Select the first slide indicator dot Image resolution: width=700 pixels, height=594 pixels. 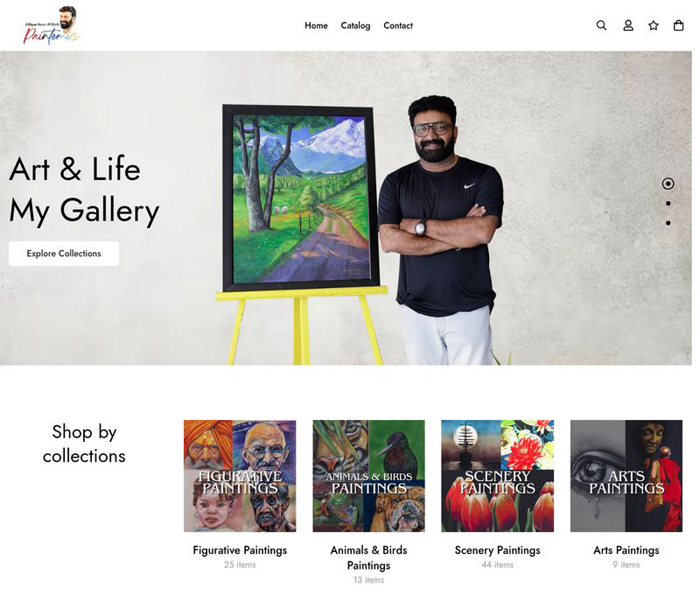[x=668, y=184]
